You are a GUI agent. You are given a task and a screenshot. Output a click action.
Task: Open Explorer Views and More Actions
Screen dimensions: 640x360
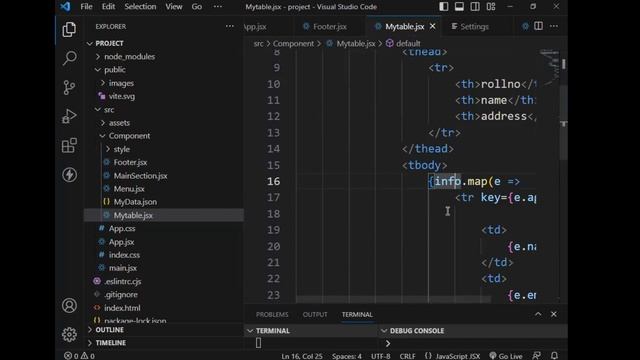pyautogui.click(x=230, y=26)
